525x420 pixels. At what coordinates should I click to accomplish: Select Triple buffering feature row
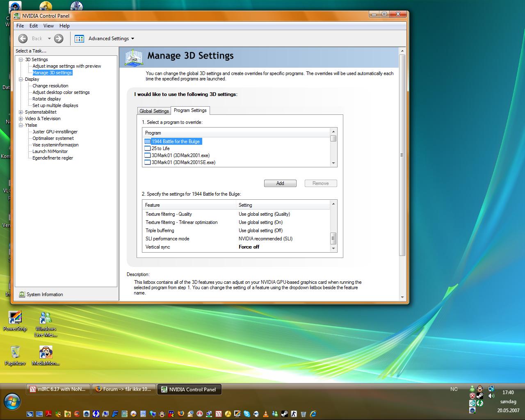236,231
